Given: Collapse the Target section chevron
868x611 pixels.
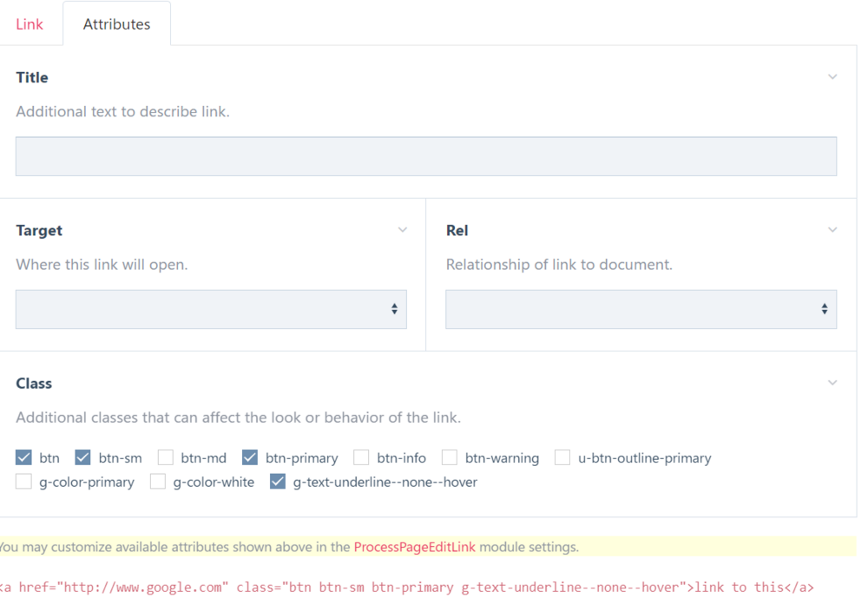Looking at the screenshot, I should click(402, 229).
